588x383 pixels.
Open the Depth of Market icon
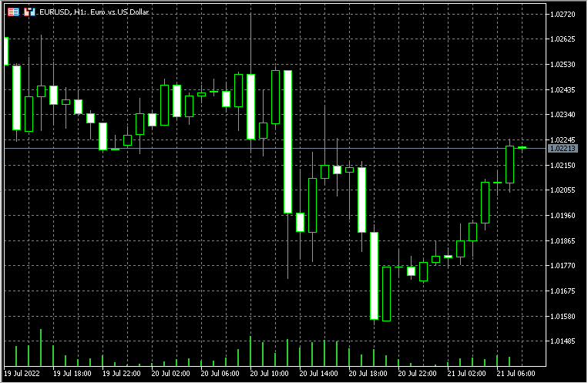pyautogui.click(x=14, y=12)
